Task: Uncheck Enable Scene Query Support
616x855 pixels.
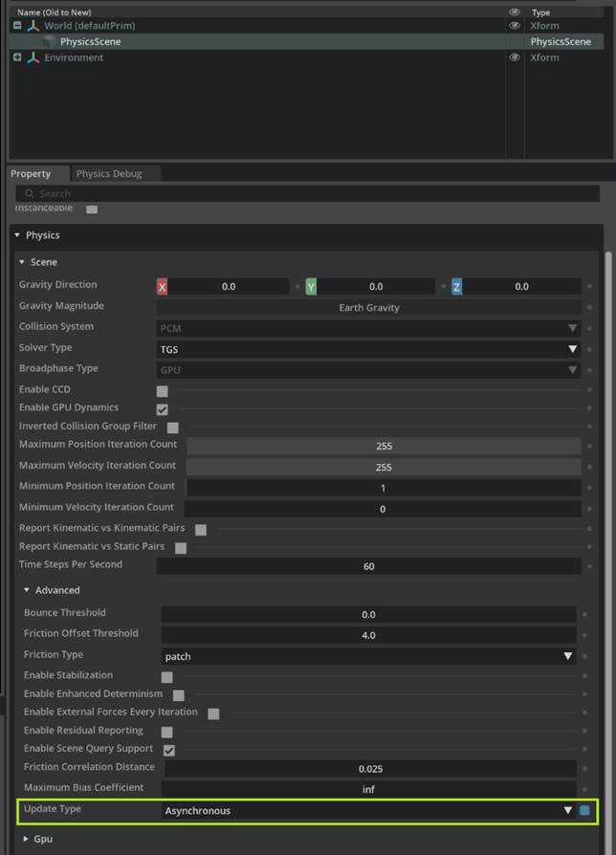Action: coord(169,751)
